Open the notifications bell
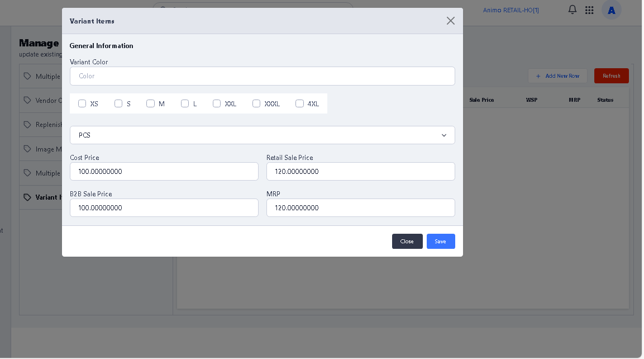Image resolution: width=644 pixels, height=359 pixels. (572, 10)
